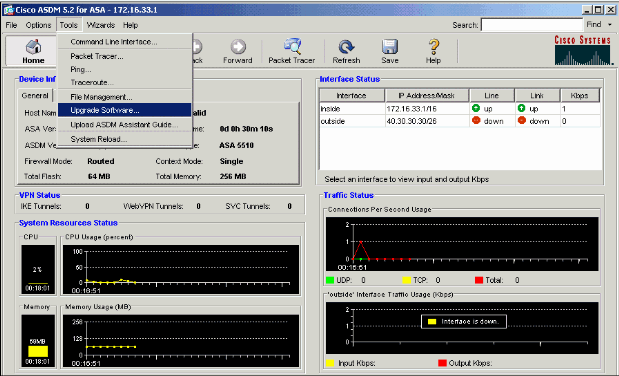Viewport: 619px width, 376px height.
Task: Click the outside interface Link down icon
Action: pyautogui.click(x=522, y=120)
